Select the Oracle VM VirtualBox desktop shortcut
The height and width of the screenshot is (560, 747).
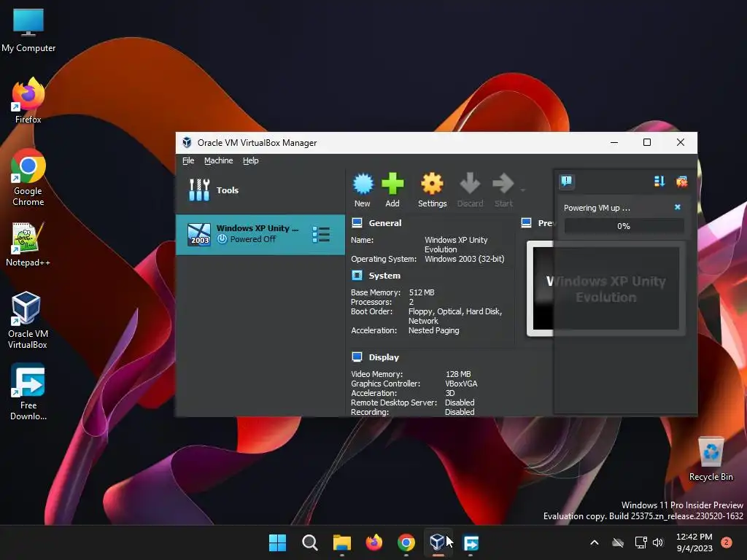pyautogui.click(x=27, y=320)
